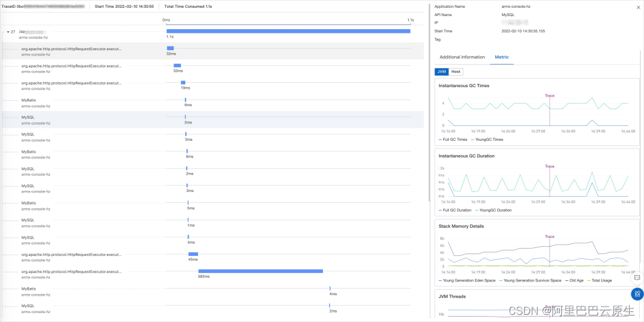This screenshot has width=644, height=322.
Task: Hide the Total Usage legend series
Action: pos(599,280)
